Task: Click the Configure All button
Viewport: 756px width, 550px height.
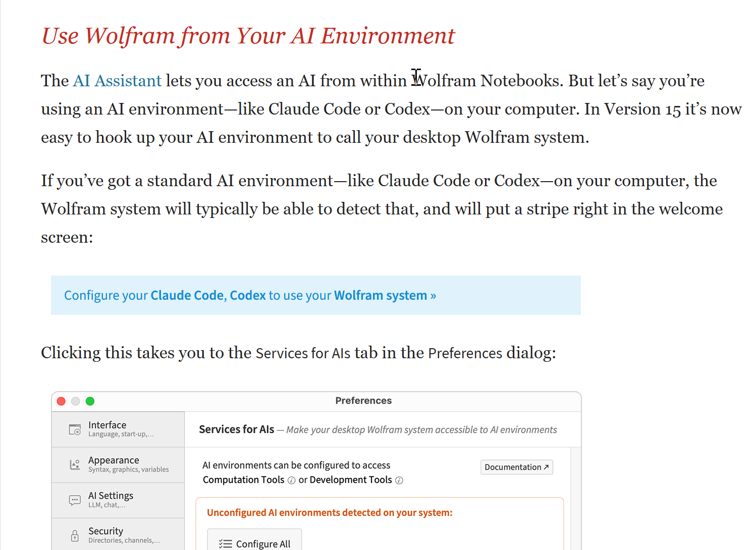Action: click(x=254, y=539)
